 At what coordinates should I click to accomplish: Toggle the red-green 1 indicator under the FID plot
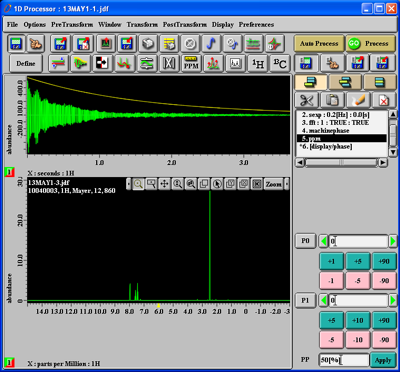9,173
